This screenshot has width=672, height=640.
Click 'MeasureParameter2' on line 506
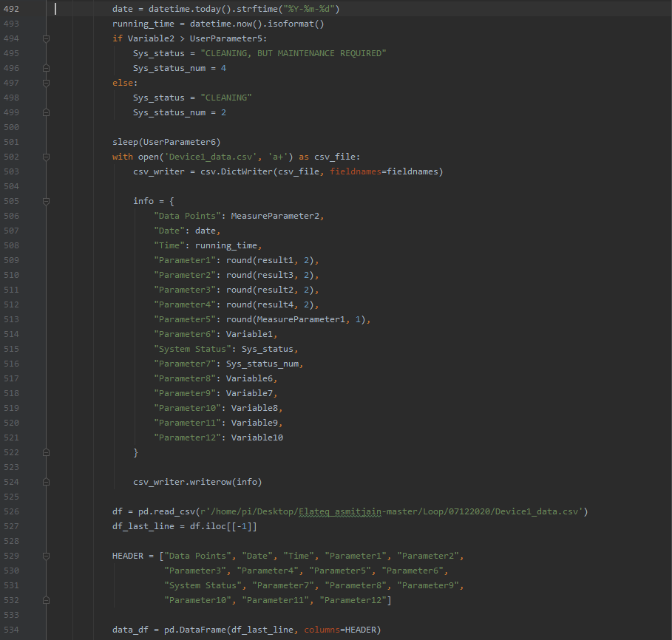(x=275, y=216)
